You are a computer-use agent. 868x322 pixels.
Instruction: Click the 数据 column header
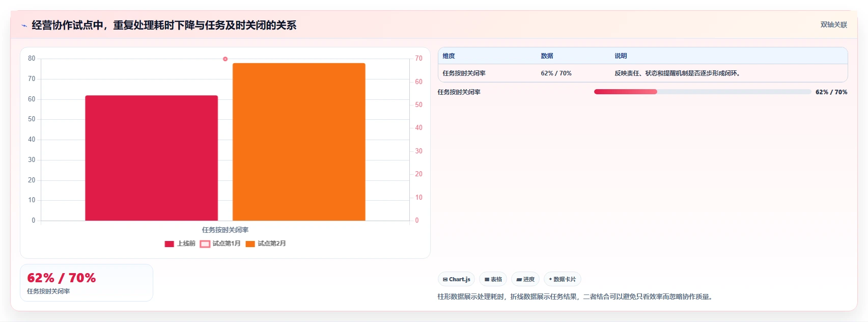(547, 56)
